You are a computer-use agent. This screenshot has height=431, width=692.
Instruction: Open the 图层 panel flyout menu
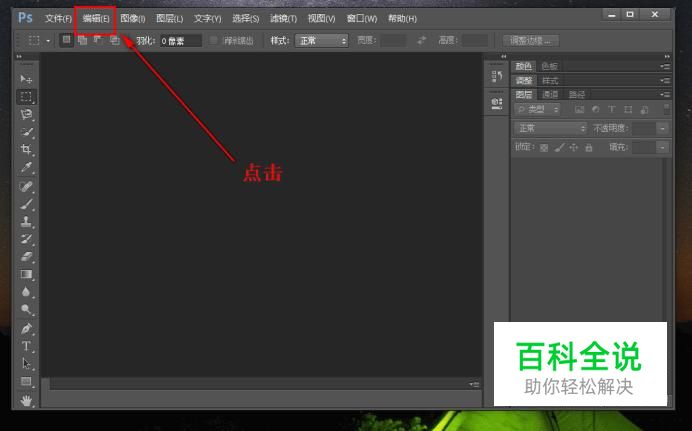pos(665,94)
